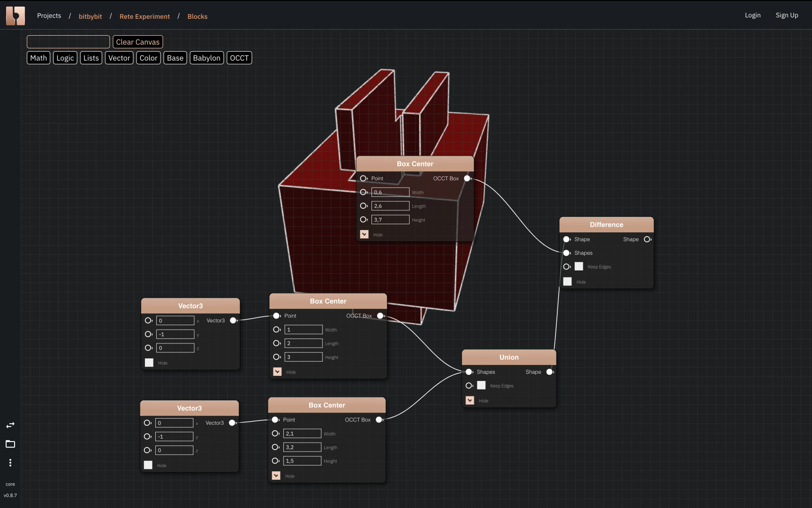The height and width of the screenshot is (508, 812).
Task: Toggle Hide checkbox on Difference node
Action: [568, 281]
